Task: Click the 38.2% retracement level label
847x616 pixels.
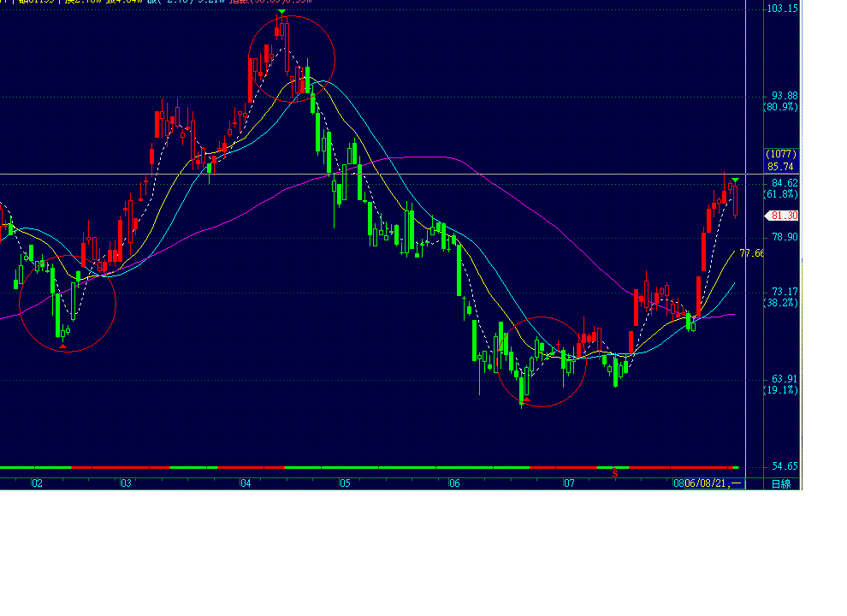Action: point(780,303)
